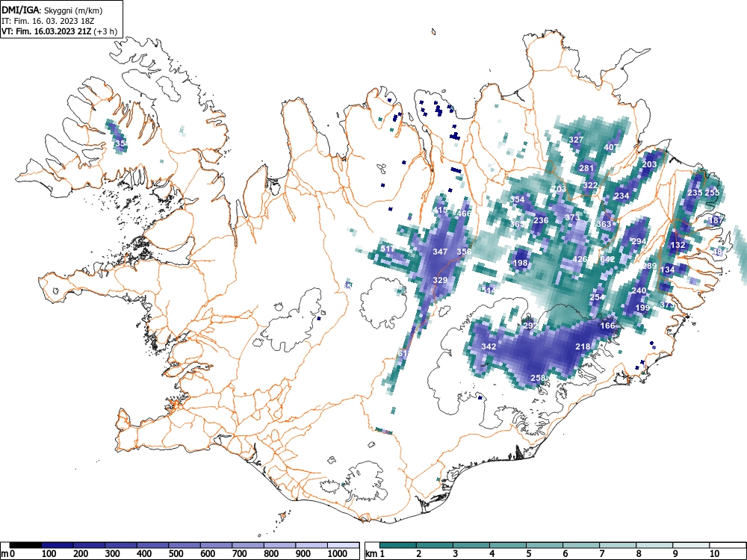The height and width of the screenshot is (560, 747).
Task: Select the 236 value on the map
Action: [x=541, y=220]
